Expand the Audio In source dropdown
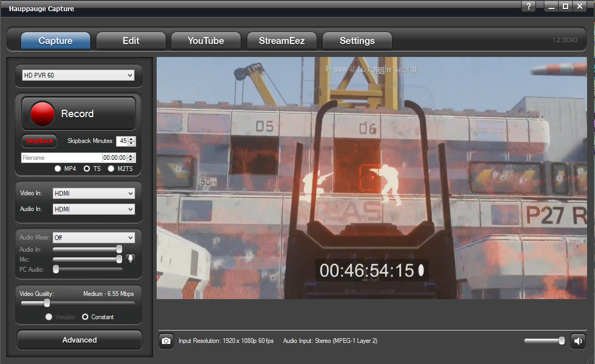Screen dimensions: 595x364 [x=94, y=209]
